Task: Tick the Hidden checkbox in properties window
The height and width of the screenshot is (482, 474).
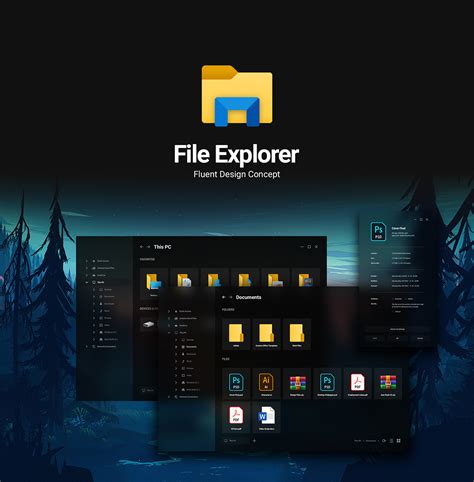Action: 405,299
